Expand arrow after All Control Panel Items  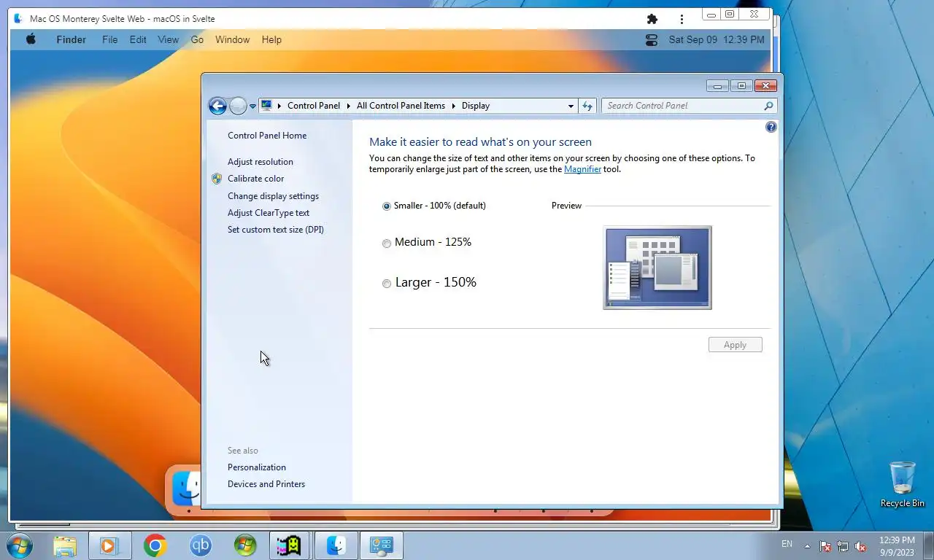[x=453, y=106]
